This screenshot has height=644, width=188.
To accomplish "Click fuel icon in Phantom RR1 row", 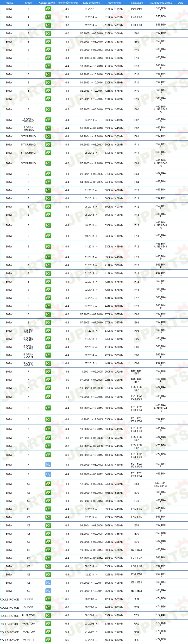I will 48,615.
